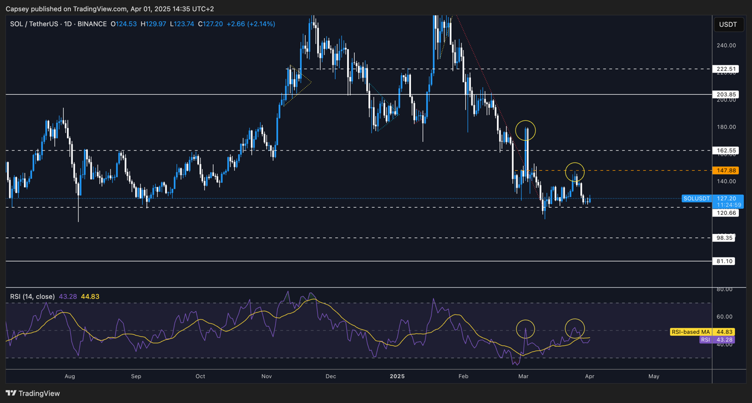752x403 pixels.
Task: Click the Aug label on time axis
Action: pos(70,377)
